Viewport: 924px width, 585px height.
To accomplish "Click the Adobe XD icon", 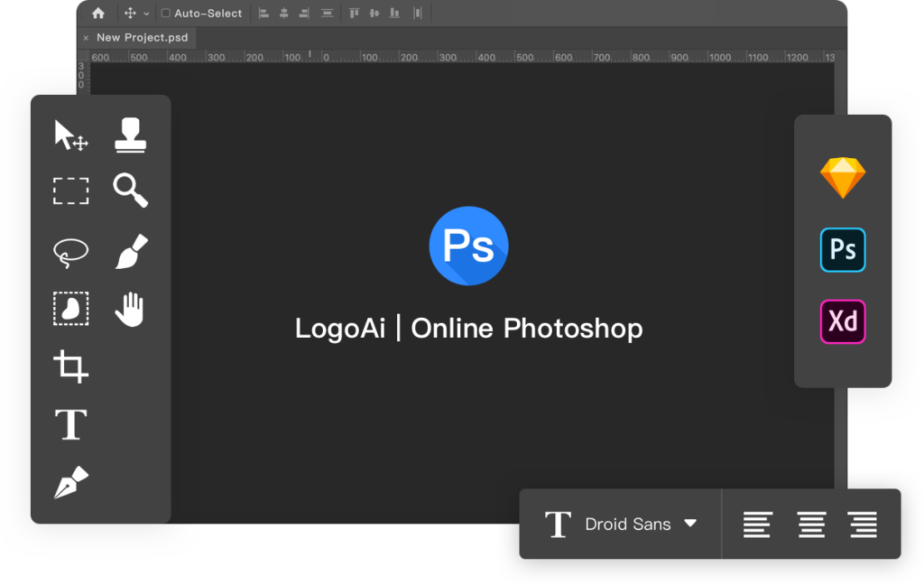I will pyautogui.click(x=843, y=321).
